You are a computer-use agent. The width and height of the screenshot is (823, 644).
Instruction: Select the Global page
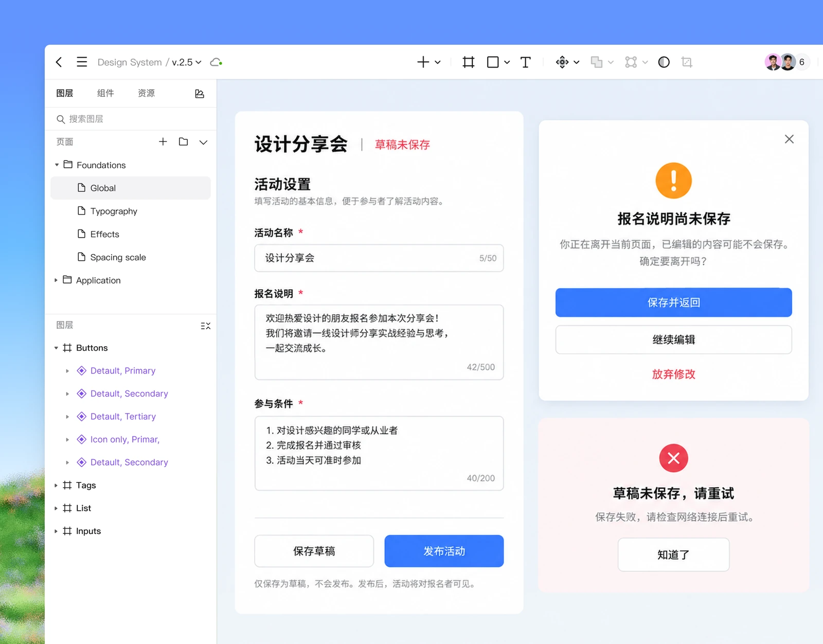[x=131, y=188]
